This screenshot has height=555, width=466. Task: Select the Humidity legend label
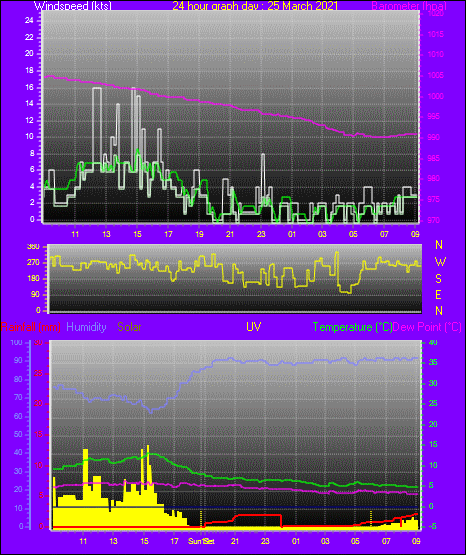click(86, 327)
